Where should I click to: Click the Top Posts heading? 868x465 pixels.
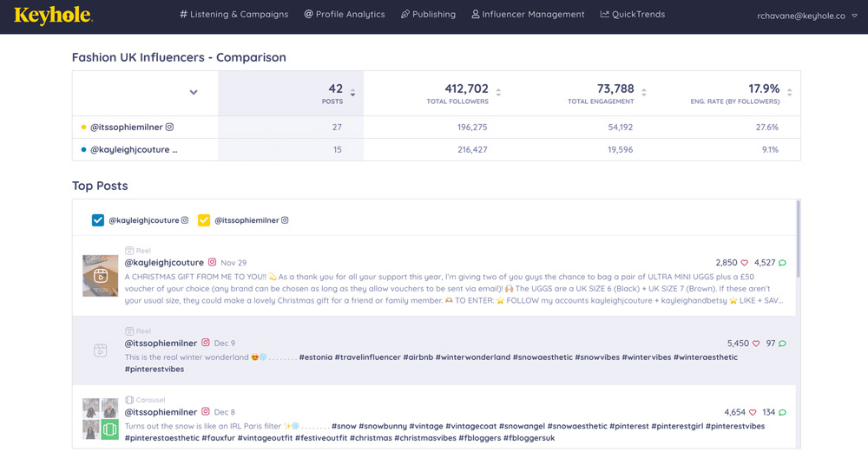pos(100,186)
